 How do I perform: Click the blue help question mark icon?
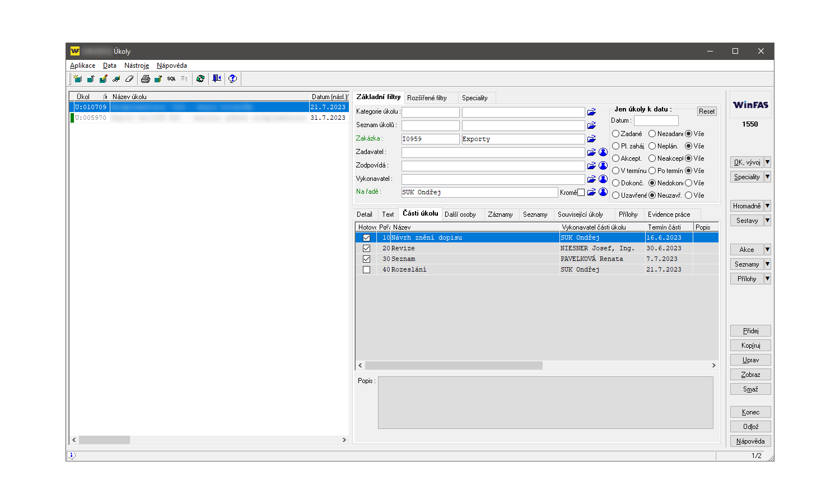[232, 79]
